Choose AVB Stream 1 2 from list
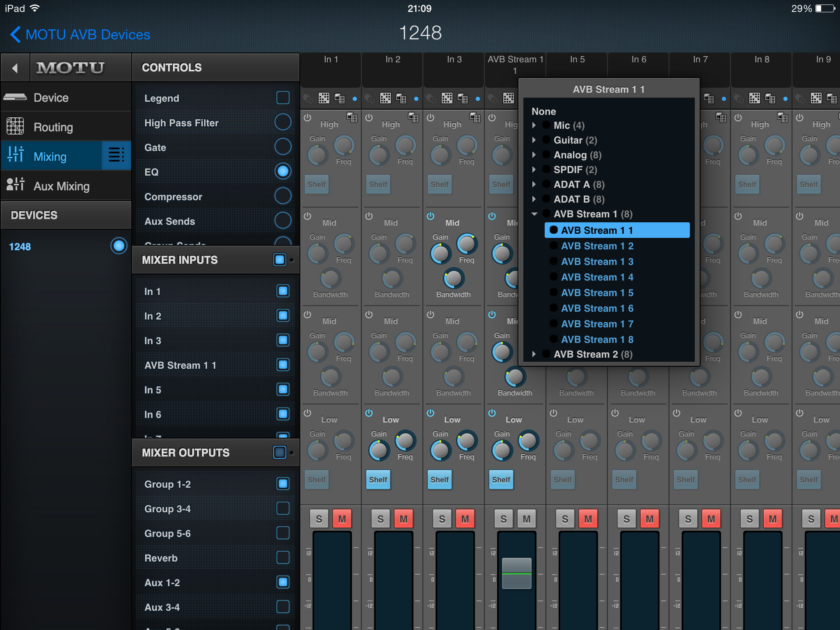The height and width of the screenshot is (630, 840). click(x=597, y=246)
